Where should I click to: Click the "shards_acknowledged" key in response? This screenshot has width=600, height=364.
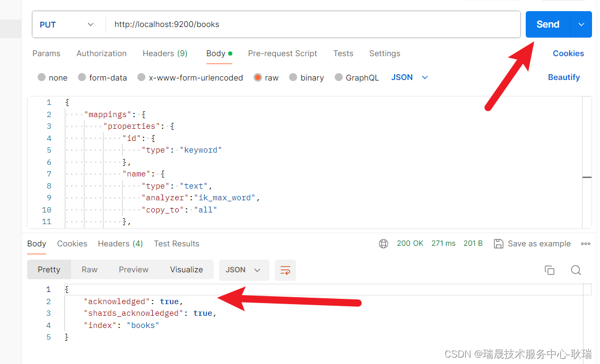point(134,313)
